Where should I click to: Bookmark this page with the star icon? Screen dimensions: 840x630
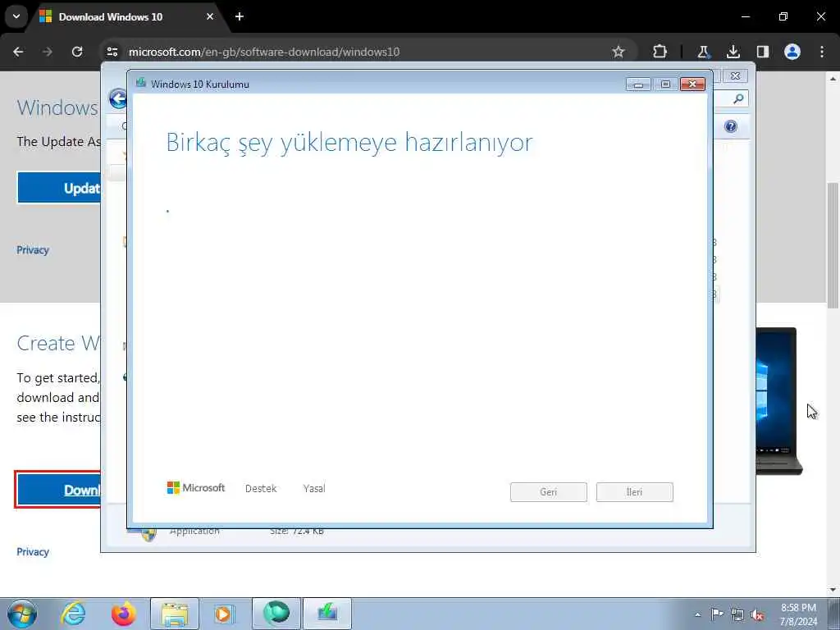619,52
